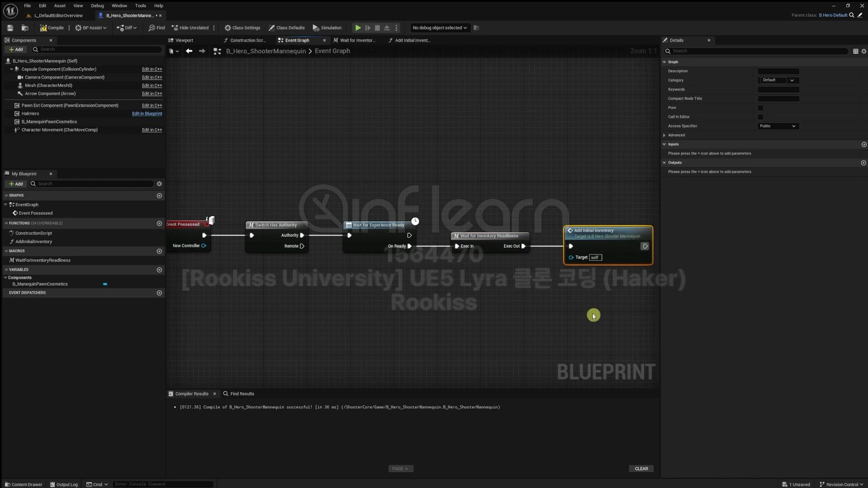The height and width of the screenshot is (488, 868).
Task: Open My Blueprint settings gear
Action: click(x=159, y=184)
